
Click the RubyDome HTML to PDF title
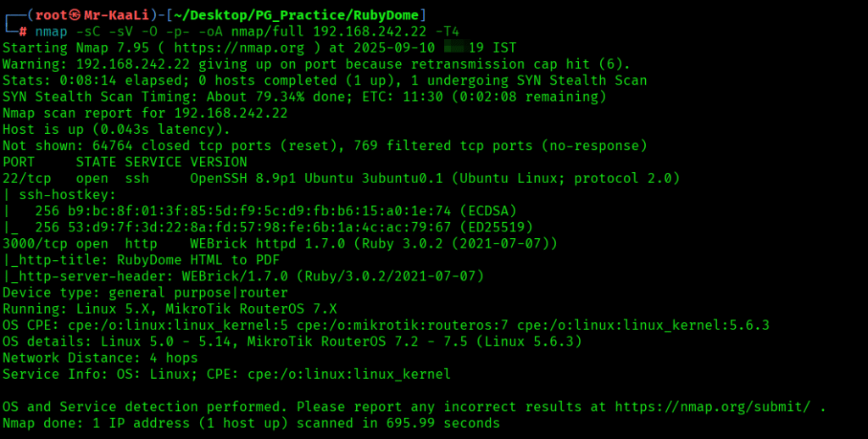[x=186, y=259]
